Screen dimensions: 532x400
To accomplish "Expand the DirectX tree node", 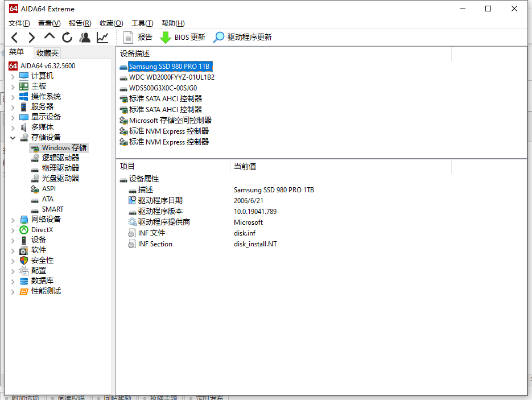I will 13,230.
